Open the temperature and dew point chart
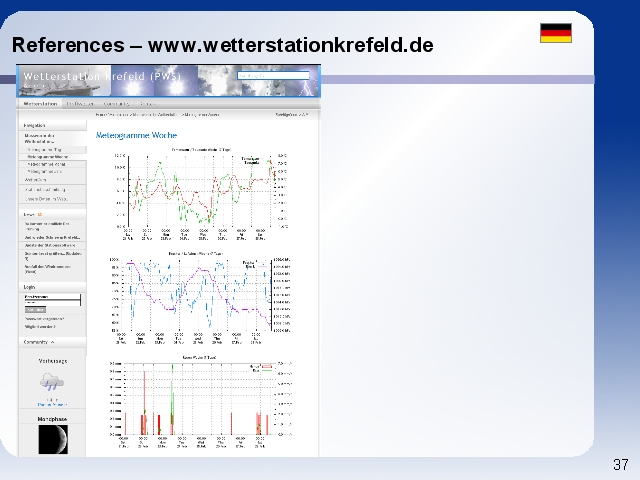Screen dimensions: 640x480 tap(200, 194)
